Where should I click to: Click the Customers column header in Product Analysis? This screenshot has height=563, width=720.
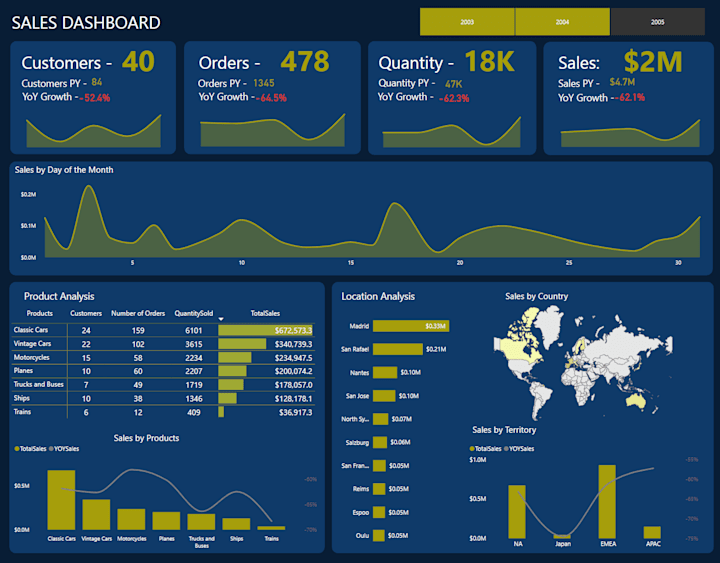(86, 313)
